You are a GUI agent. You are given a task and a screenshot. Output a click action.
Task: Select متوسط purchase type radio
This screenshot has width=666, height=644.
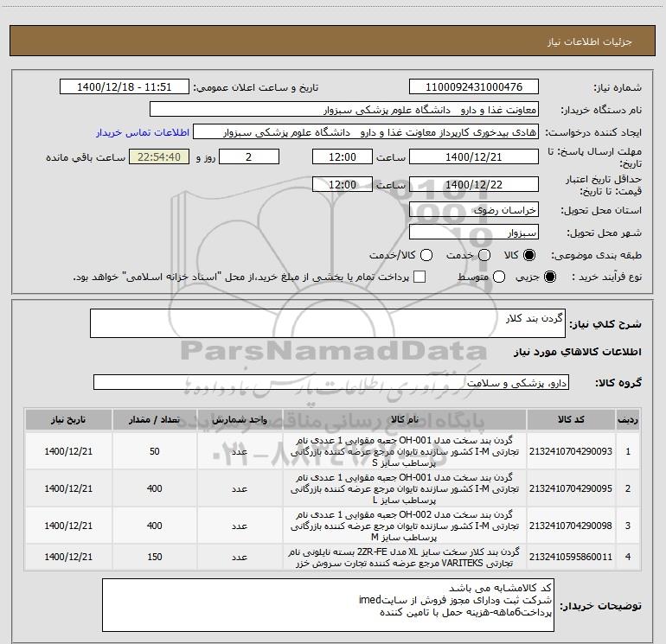(x=499, y=277)
